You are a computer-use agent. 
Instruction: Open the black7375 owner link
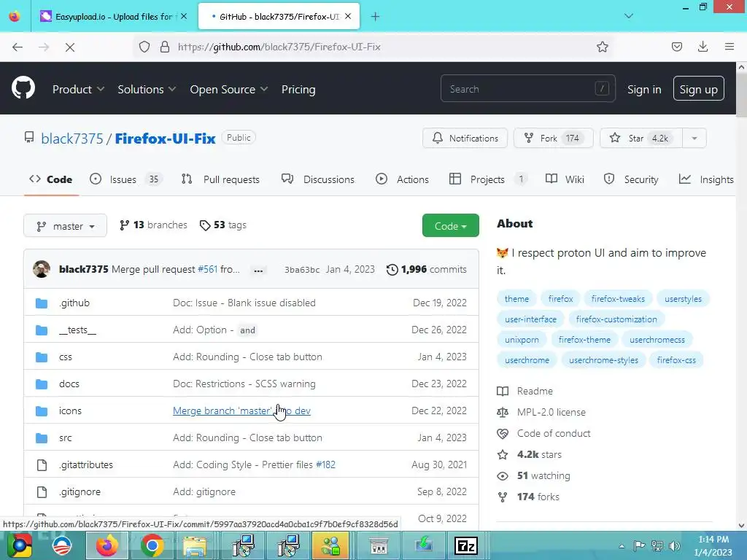(72, 139)
